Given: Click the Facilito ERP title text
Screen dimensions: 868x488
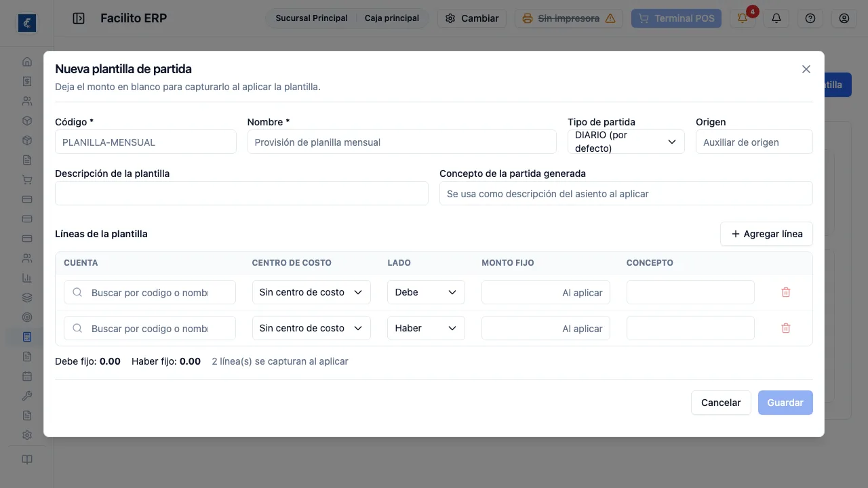Looking at the screenshot, I should [134, 18].
